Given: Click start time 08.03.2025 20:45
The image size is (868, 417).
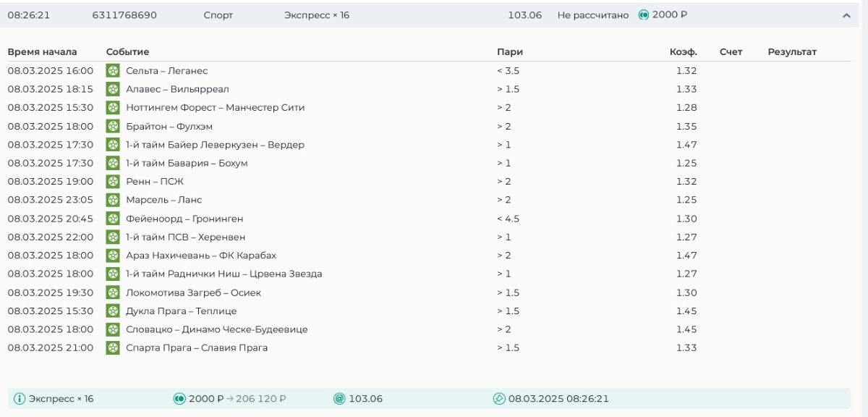Looking at the screenshot, I should (x=51, y=219).
